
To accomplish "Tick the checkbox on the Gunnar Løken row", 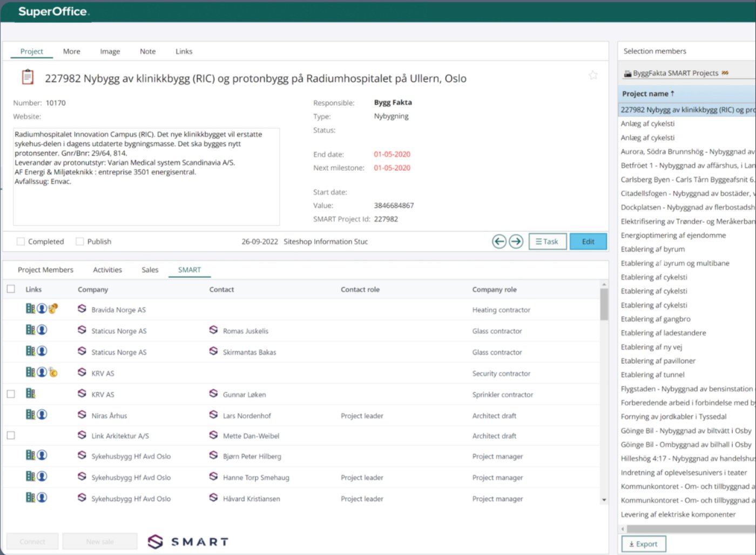I will [11, 394].
